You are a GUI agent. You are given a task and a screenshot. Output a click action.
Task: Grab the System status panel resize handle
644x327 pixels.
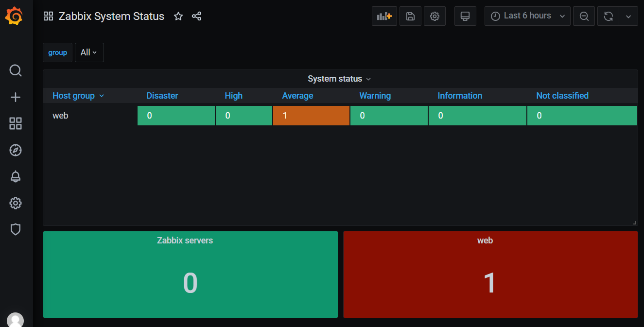point(634,223)
